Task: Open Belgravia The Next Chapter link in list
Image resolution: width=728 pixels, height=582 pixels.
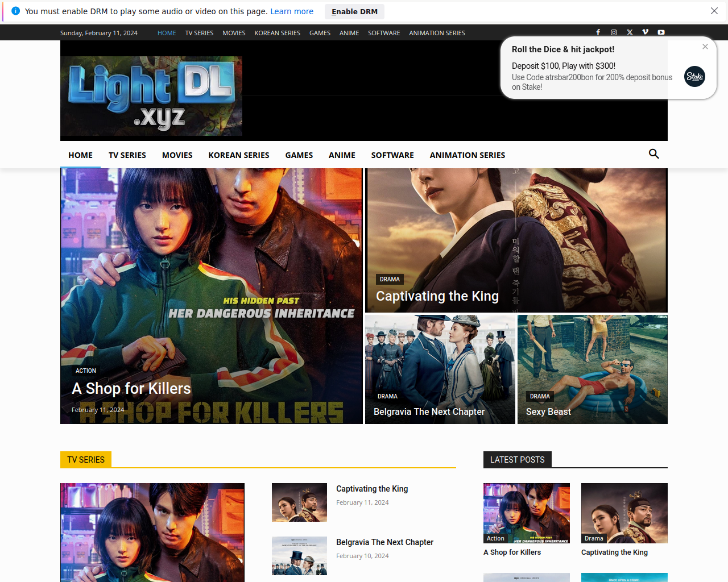Action: 384,542
